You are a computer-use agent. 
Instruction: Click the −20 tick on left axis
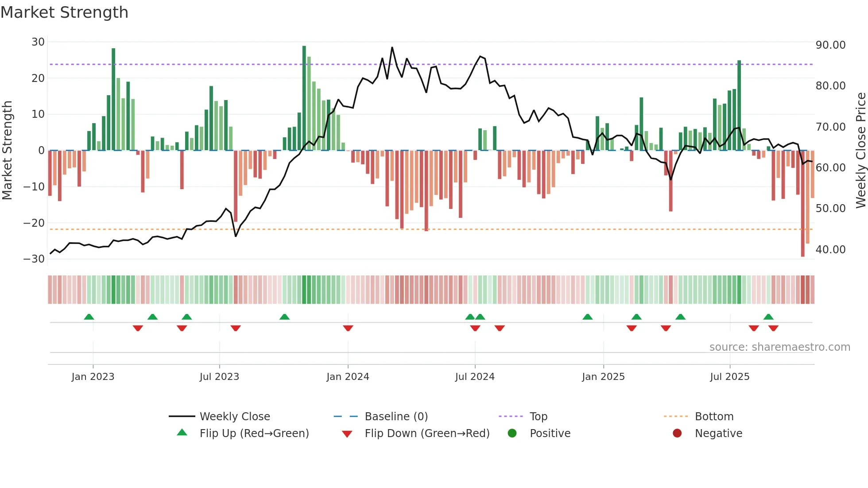[x=34, y=223]
